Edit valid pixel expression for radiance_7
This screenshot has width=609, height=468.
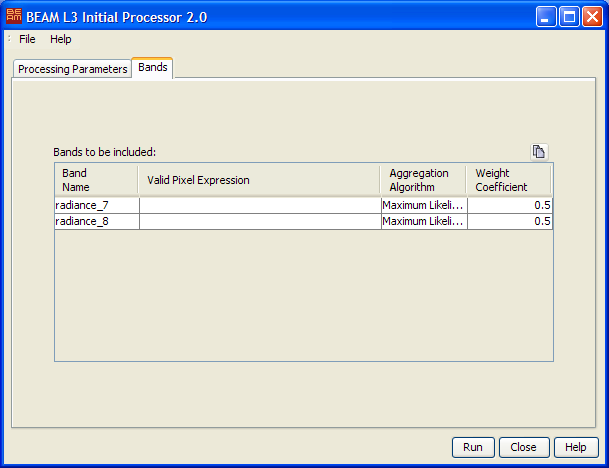pyautogui.click(x=259, y=205)
